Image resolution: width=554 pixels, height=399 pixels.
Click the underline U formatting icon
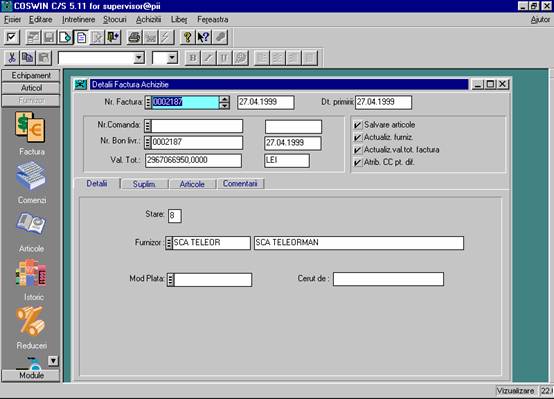point(224,58)
